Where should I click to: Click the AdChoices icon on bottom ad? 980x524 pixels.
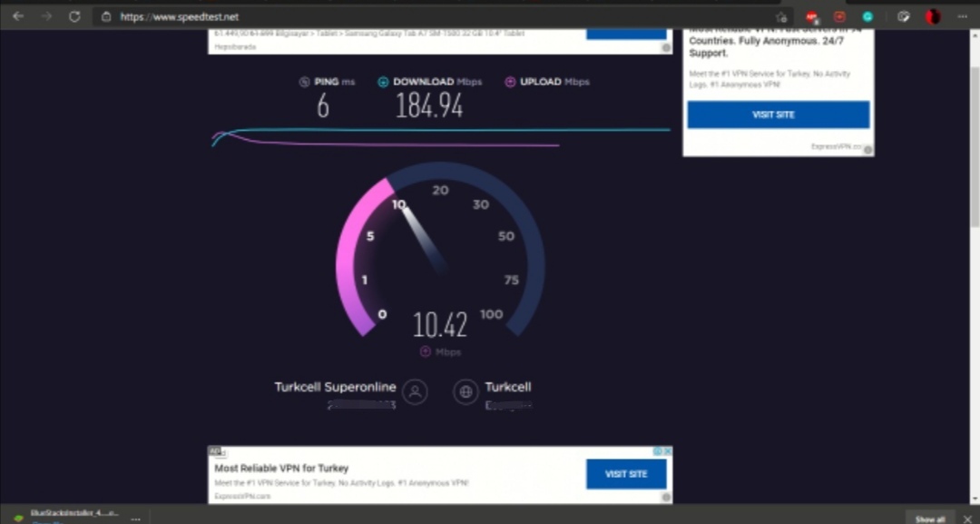point(658,450)
